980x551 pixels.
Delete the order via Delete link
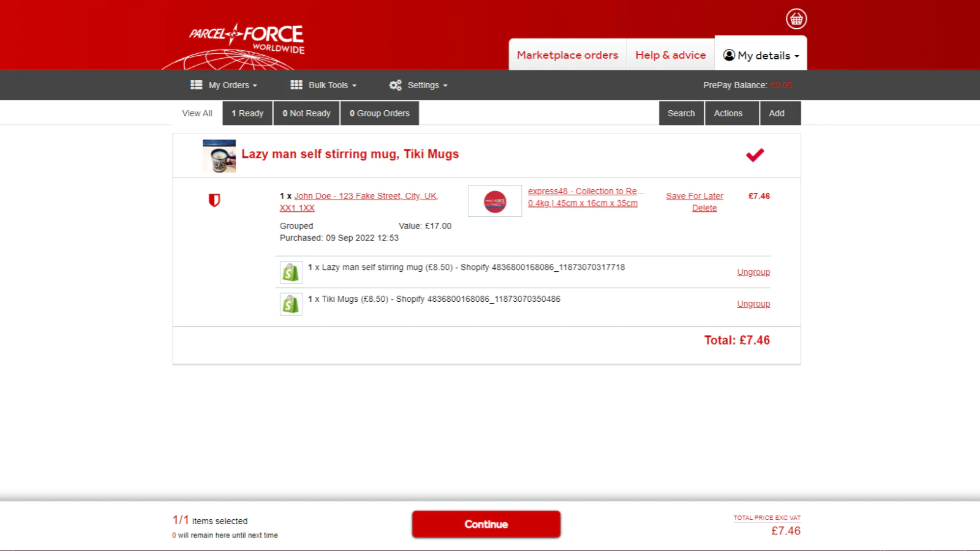click(x=704, y=208)
